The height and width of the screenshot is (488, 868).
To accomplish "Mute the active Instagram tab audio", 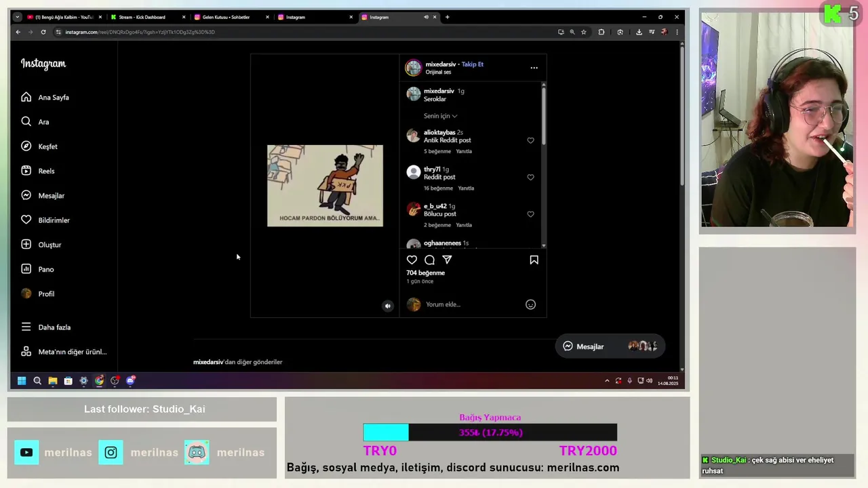I will 426,17.
